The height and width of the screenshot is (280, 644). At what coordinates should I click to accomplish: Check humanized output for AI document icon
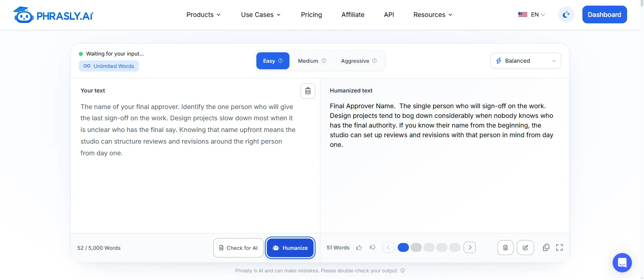(506, 248)
